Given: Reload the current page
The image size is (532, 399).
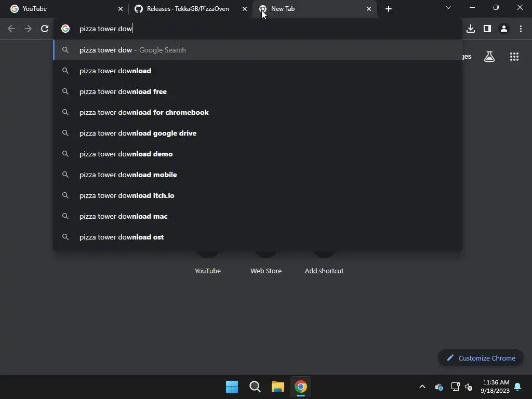Looking at the screenshot, I should 45,29.
